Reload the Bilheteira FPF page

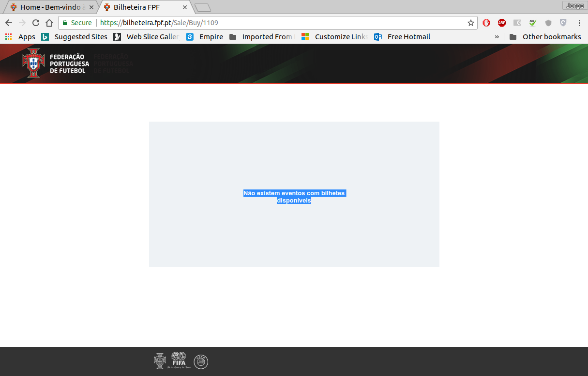coord(35,23)
